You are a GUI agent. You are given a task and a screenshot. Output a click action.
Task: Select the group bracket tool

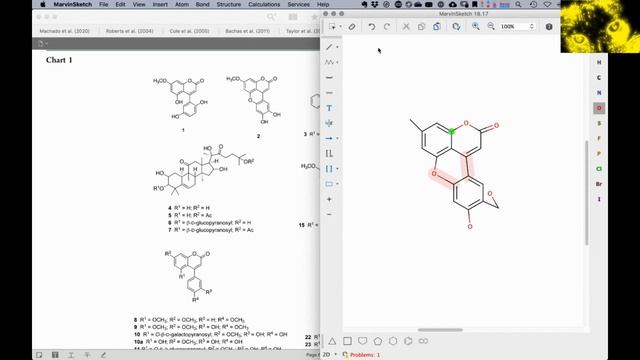click(x=329, y=154)
